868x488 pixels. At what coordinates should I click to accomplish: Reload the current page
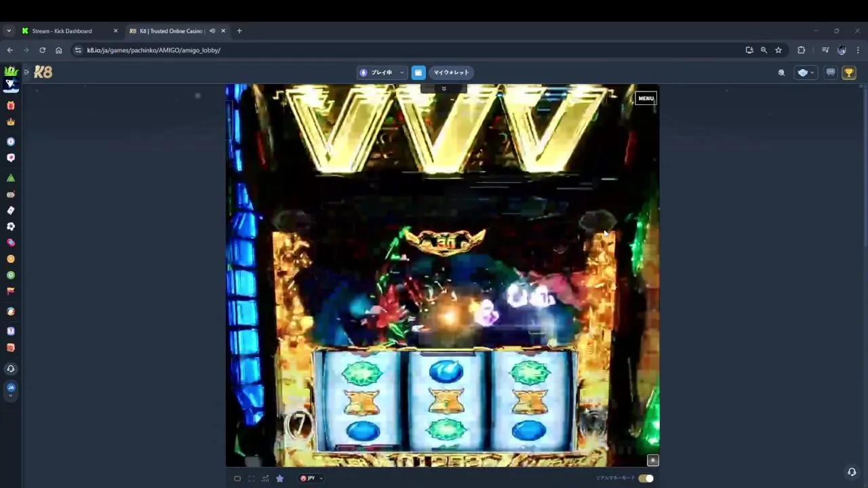42,50
